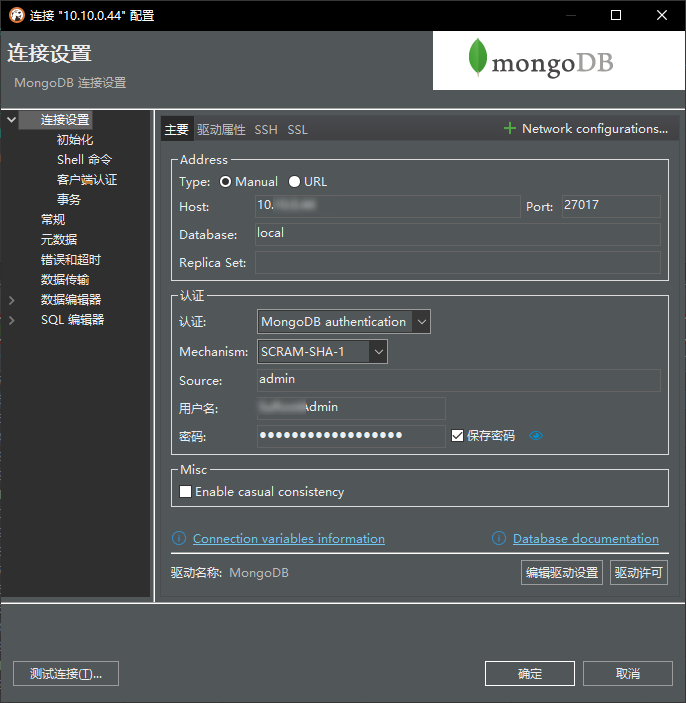Switch to the 主要 tab
686x703 pixels.
coord(177,130)
